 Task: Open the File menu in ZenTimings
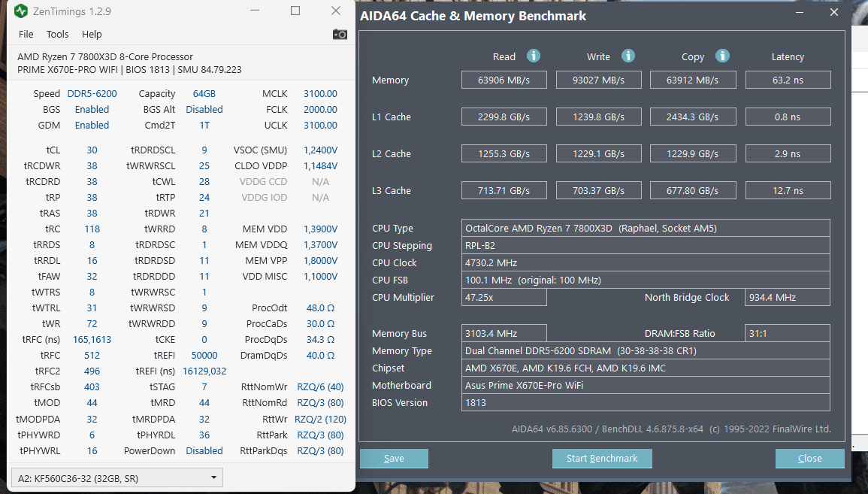(x=26, y=35)
